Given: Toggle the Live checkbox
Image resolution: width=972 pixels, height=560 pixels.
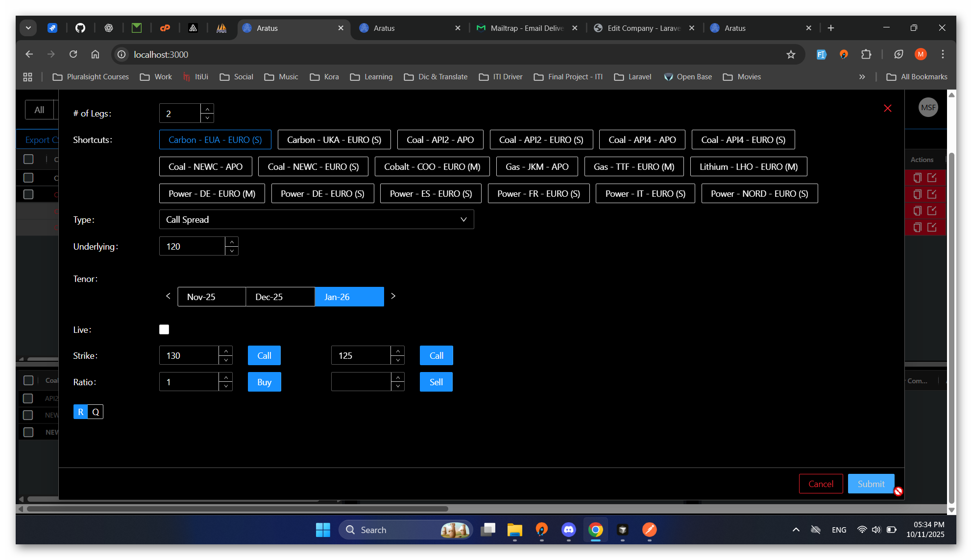Looking at the screenshot, I should (164, 329).
